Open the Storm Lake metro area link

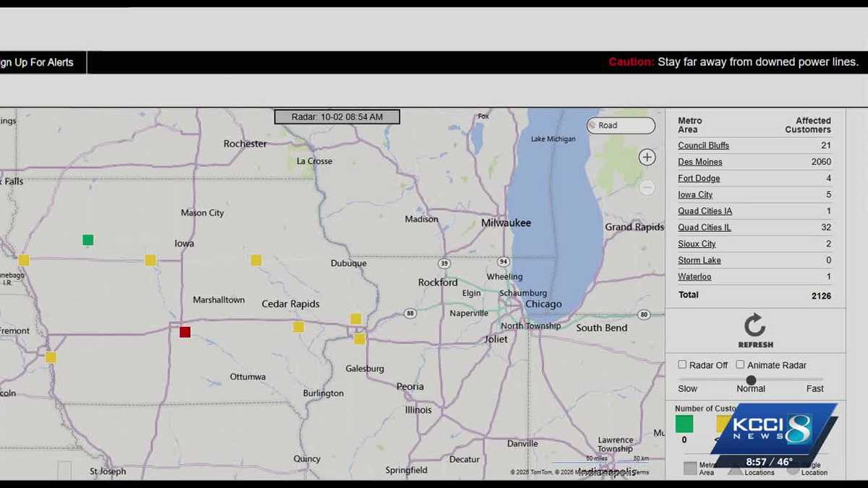pyautogui.click(x=699, y=260)
